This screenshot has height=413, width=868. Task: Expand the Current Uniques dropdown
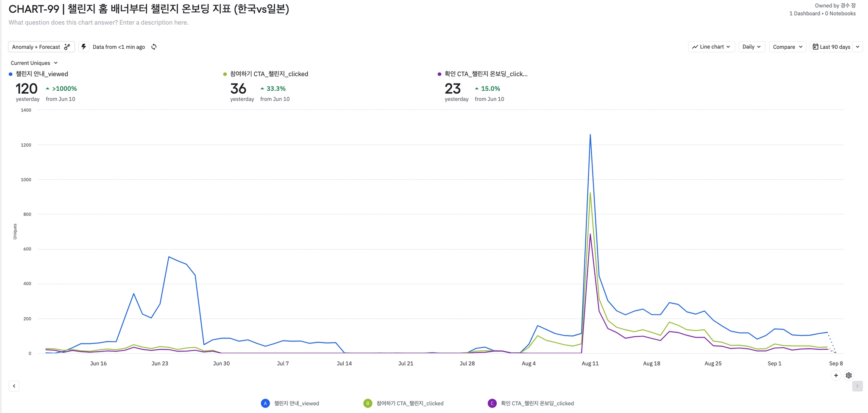[34, 63]
